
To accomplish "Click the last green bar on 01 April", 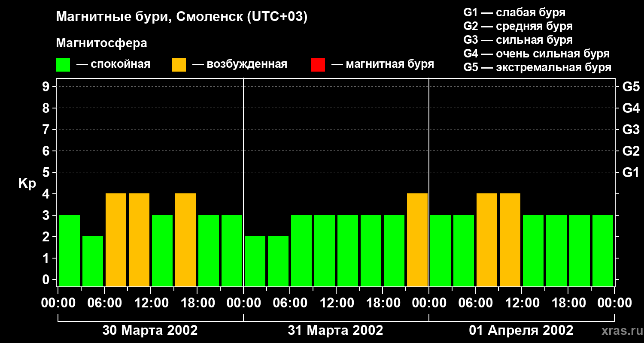I will click(603, 250).
